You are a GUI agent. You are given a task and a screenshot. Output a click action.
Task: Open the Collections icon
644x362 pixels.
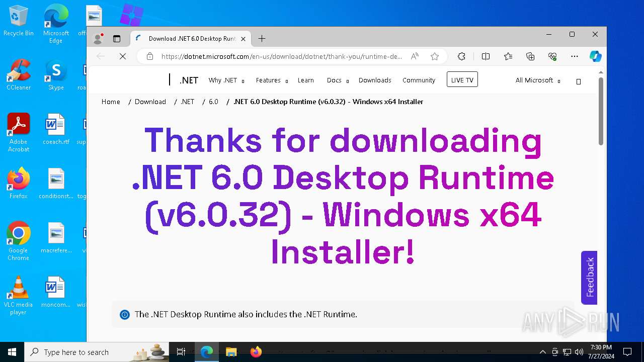point(530,56)
